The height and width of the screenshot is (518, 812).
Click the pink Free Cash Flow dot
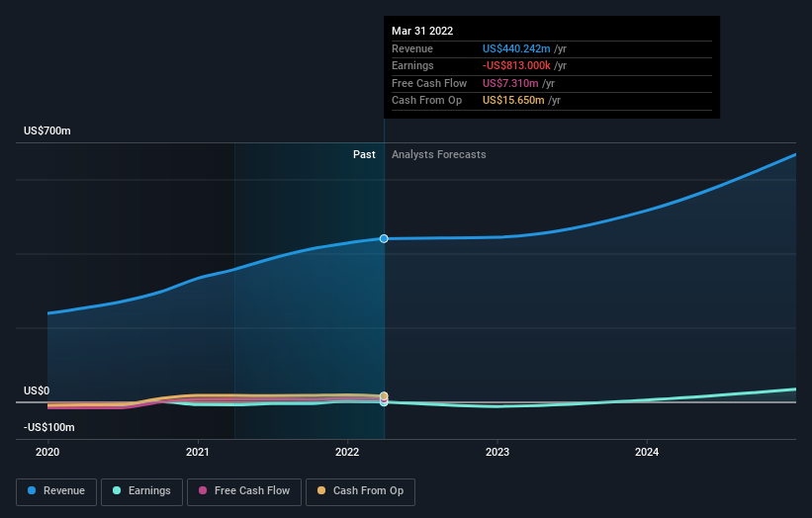point(203,490)
